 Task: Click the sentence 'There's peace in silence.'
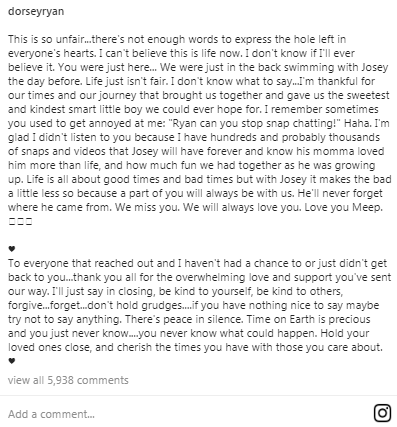pyautogui.click(x=184, y=319)
